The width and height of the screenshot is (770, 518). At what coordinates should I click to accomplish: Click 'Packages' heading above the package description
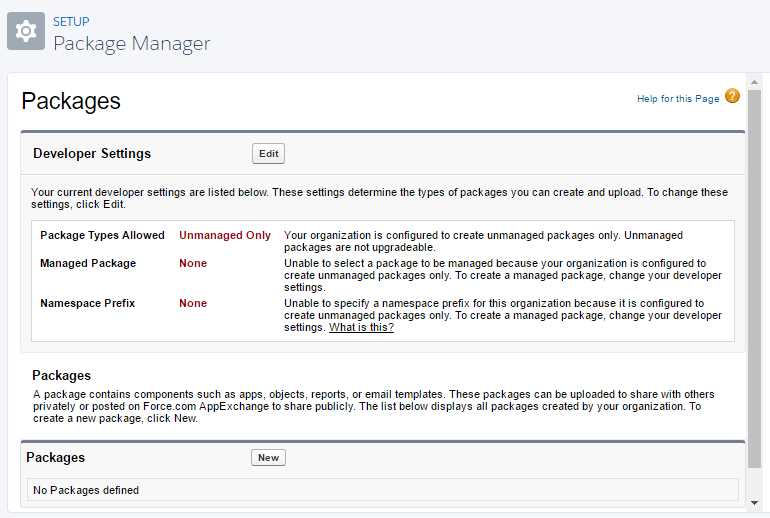pos(61,376)
